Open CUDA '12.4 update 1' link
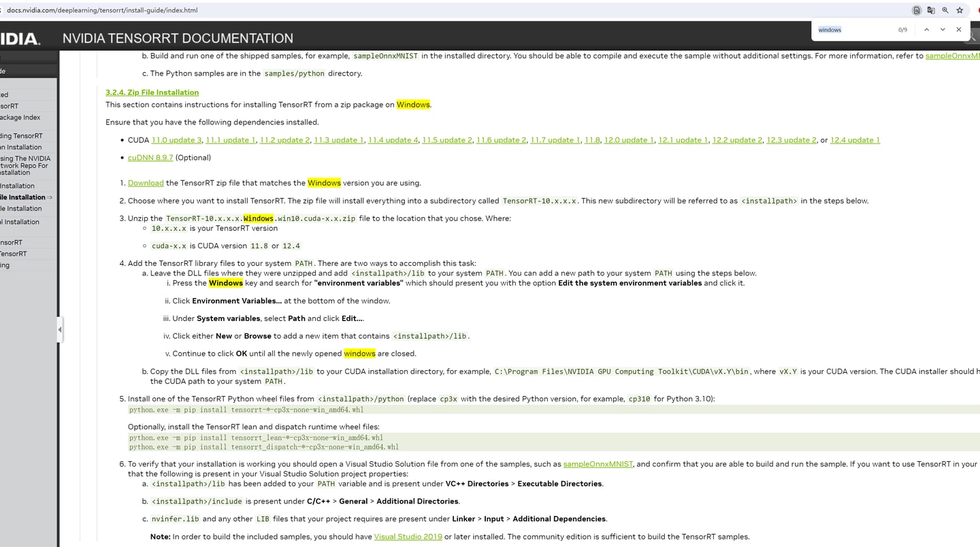Image resolution: width=980 pixels, height=547 pixels. coord(855,140)
